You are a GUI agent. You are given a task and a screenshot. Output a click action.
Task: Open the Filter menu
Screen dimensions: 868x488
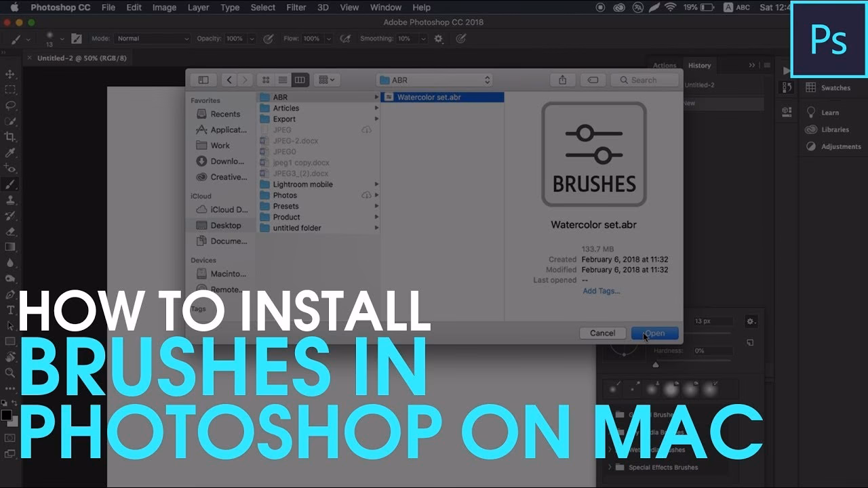point(296,7)
